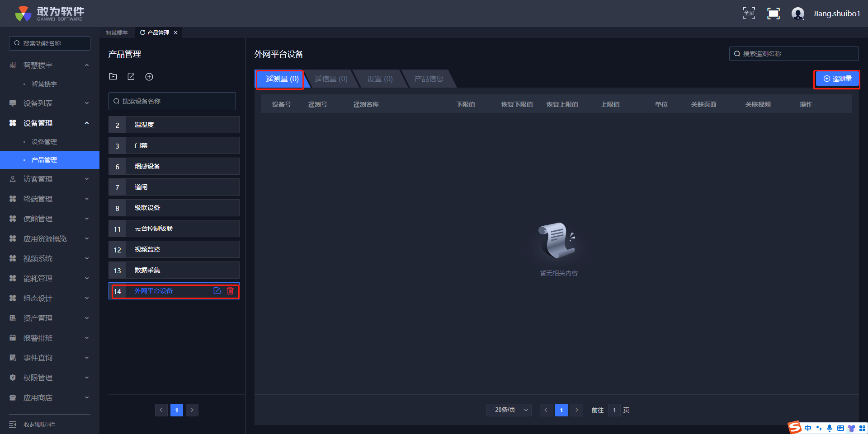Expand the 组态设计 menu group
The height and width of the screenshot is (434, 868).
87,299
